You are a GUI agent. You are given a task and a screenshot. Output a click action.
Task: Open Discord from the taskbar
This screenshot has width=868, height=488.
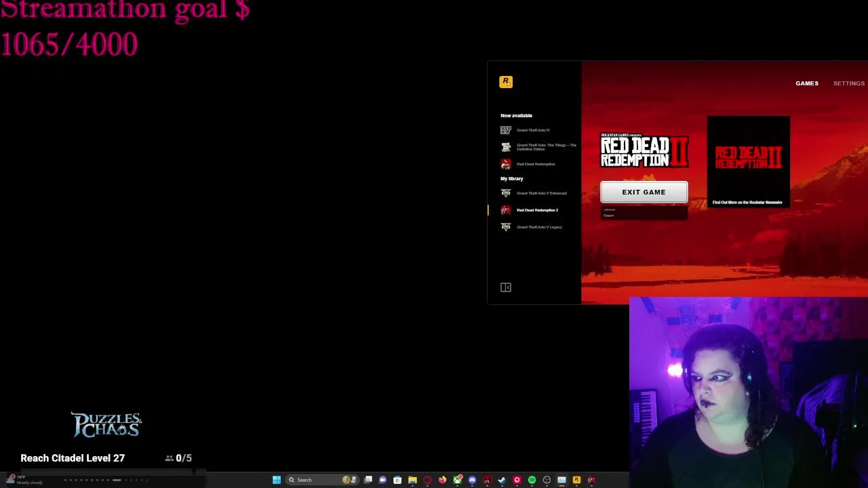click(x=472, y=480)
